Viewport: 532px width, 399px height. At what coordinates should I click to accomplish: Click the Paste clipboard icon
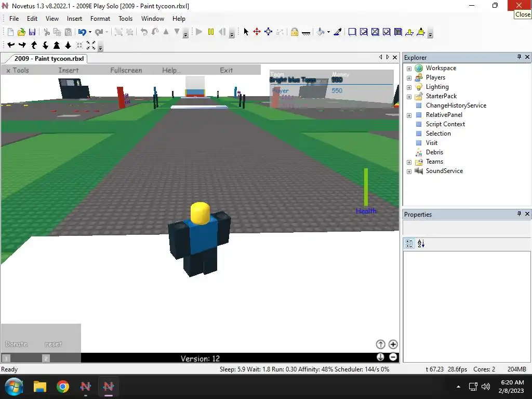(x=68, y=32)
